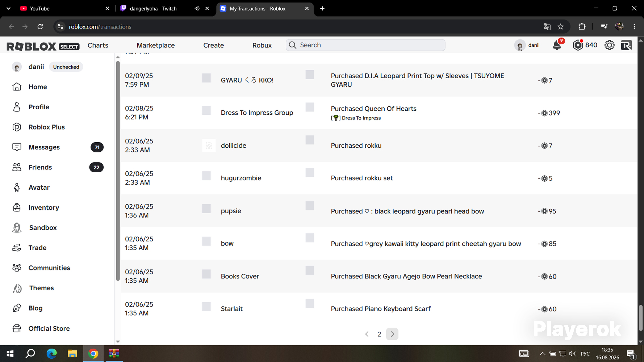Viewport: 644px width, 362px height.
Task: Click the Roblox extension icon in header
Action: coord(626,45)
